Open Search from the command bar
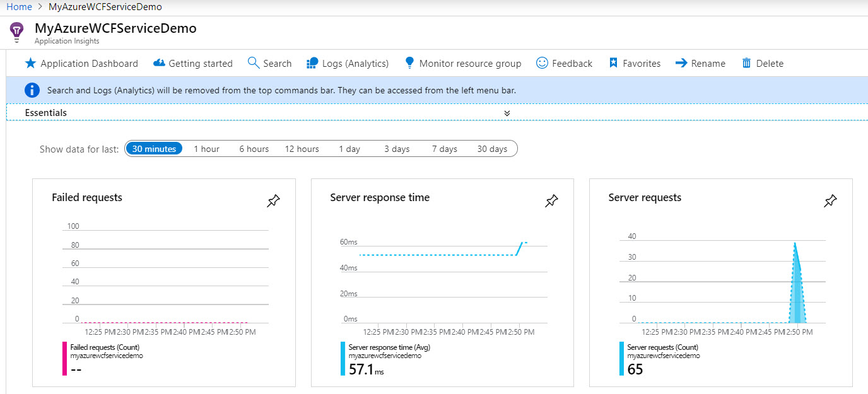Image resolution: width=868 pixels, height=394 pixels. pos(269,63)
